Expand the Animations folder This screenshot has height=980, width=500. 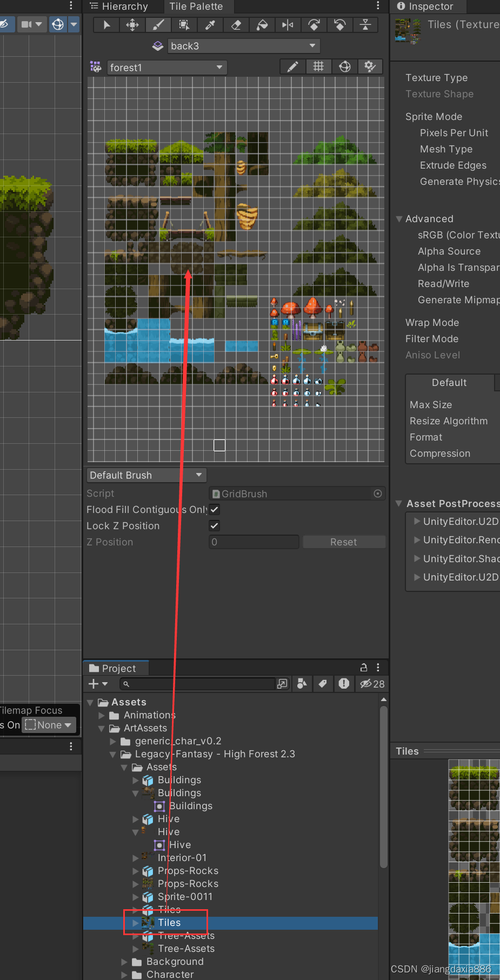[x=102, y=716]
